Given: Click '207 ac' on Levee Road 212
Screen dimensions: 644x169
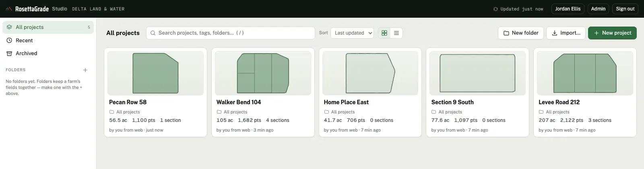Looking at the screenshot, I should (x=547, y=120).
